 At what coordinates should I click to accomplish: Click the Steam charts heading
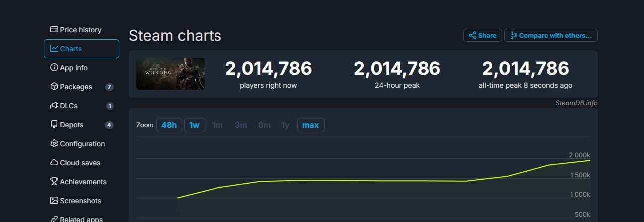click(175, 36)
